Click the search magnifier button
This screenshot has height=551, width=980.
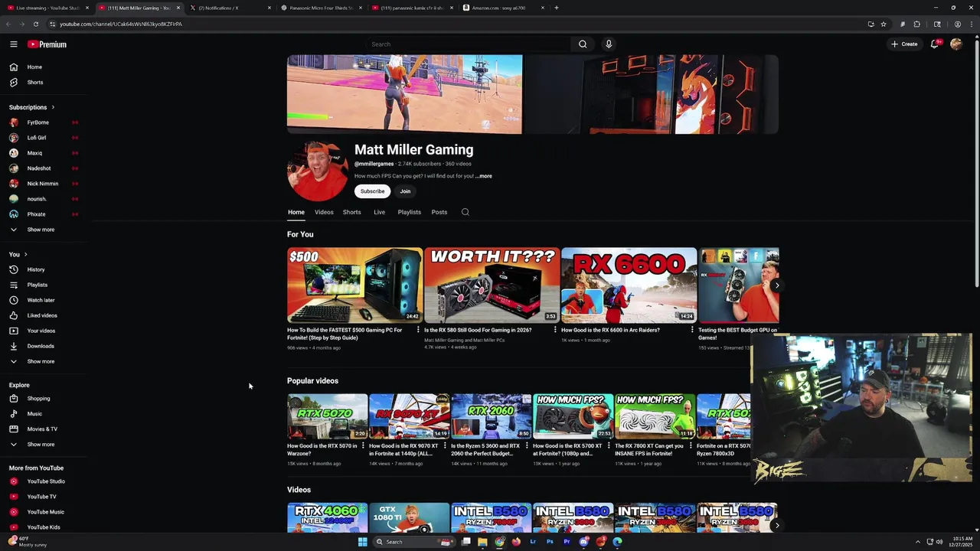pyautogui.click(x=583, y=44)
